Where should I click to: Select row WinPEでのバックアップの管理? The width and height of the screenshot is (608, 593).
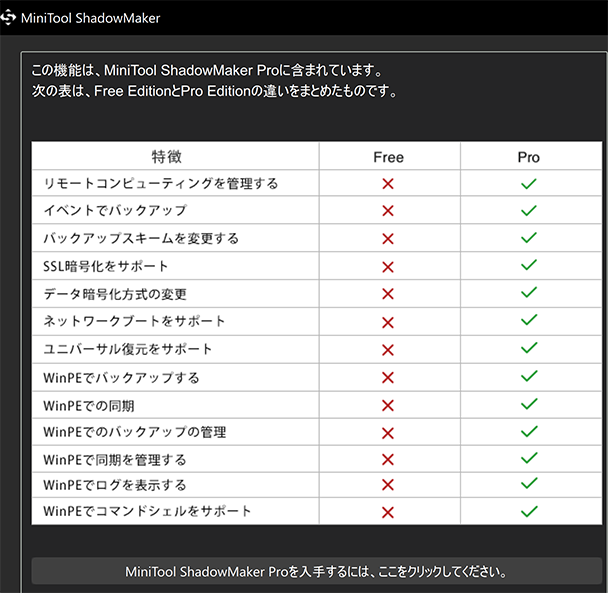pyautogui.click(x=316, y=432)
